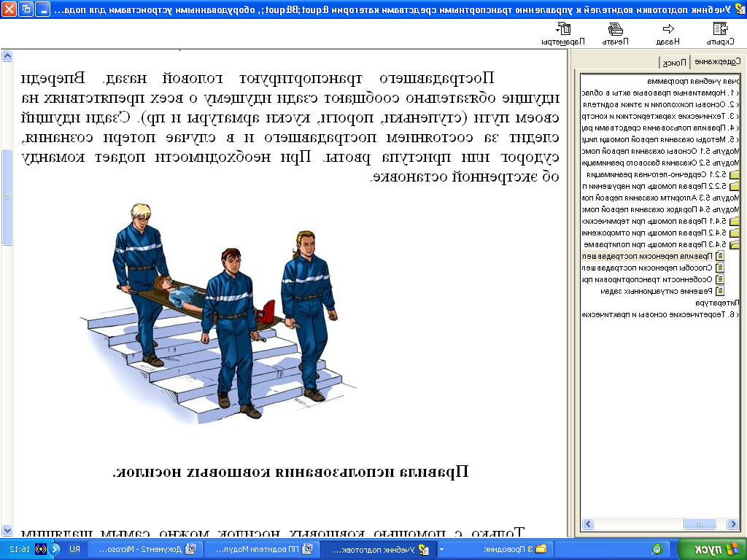Show hidden tray icons with chevron

click(x=55, y=550)
